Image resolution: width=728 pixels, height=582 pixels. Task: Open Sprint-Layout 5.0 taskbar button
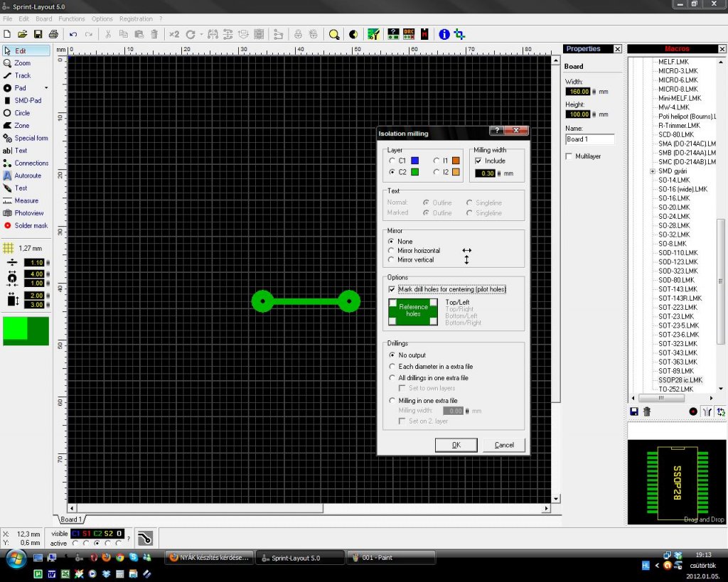[301, 558]
